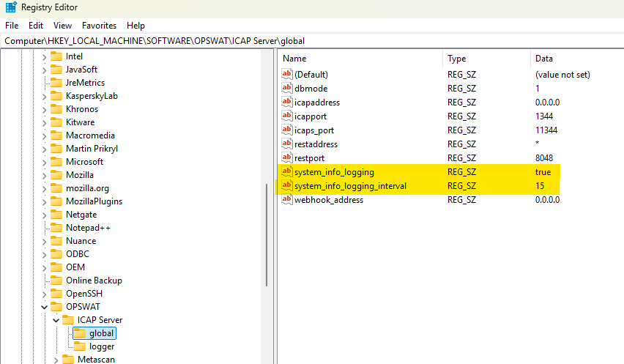Click the data value '1344'
This screenshot has height=364, width=624.
pos(544,116)
